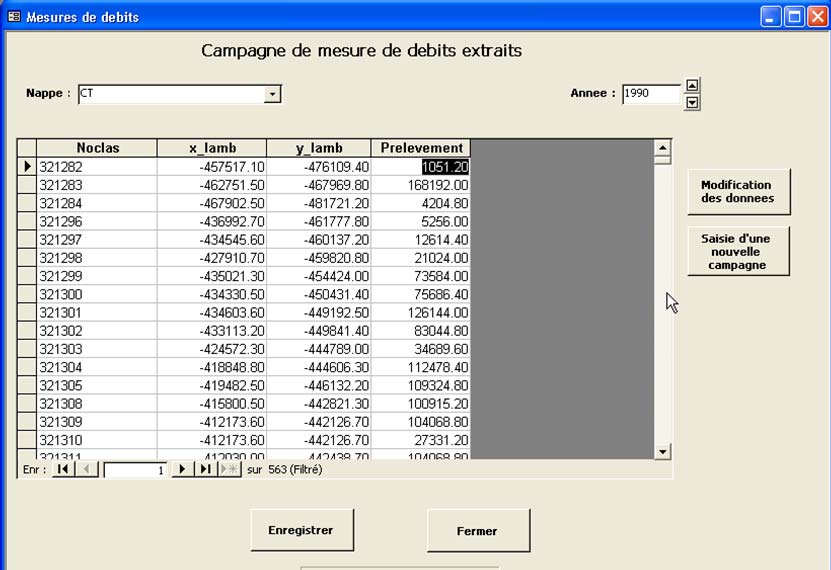This screenshot has height=570, width=831.
Task: Go to first record navigation button
Action: click(63, 469)
